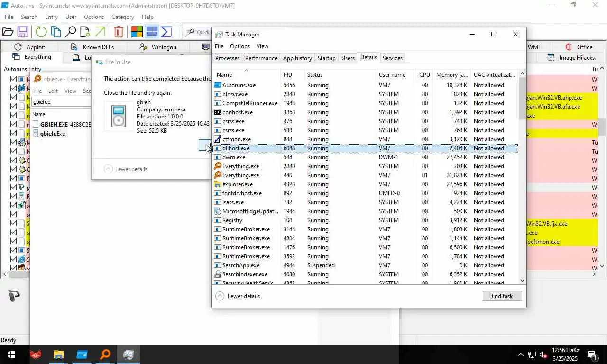The width and height of the screenshot is (607, 364).
Task: Switch to the Performance tab
Action: tap(261, 58)
